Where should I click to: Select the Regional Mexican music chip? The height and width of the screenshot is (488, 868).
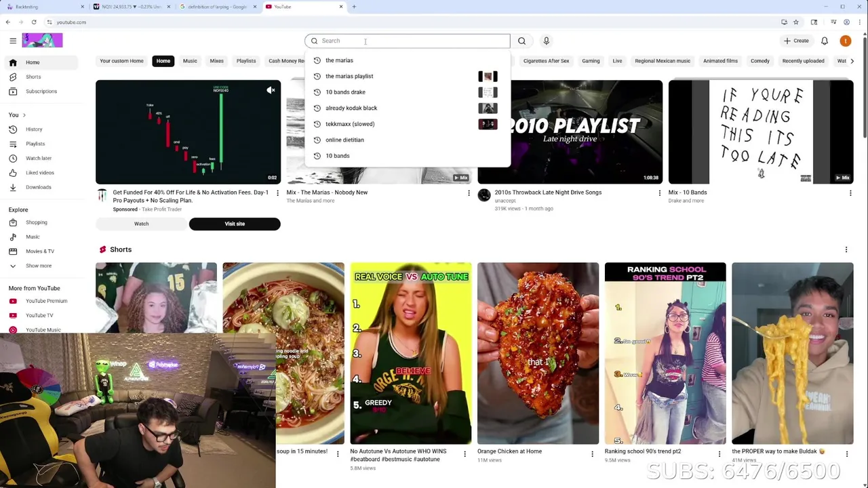pyautogui.click(x=663, y=61)
